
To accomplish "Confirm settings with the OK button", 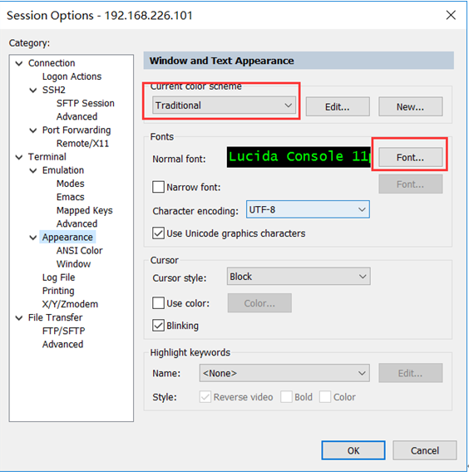I will coord(353,450).
